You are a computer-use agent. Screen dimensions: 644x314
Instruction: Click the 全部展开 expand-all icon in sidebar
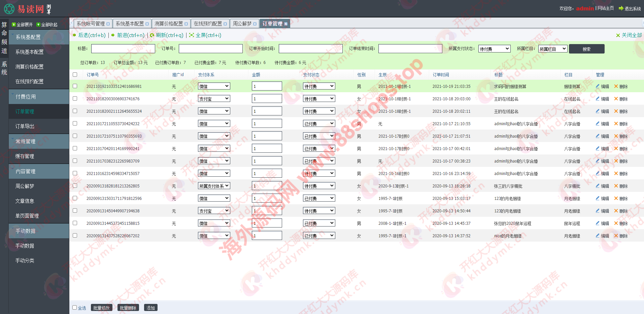(x=14, y=25)
